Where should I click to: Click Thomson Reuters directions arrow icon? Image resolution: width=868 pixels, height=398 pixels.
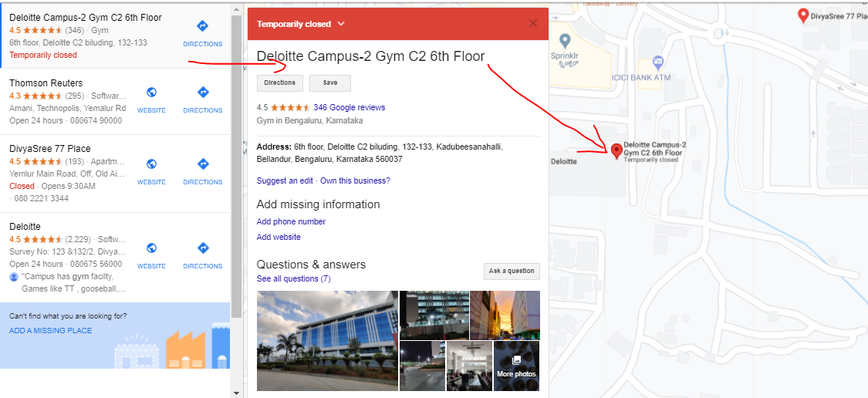click(203, 92)
